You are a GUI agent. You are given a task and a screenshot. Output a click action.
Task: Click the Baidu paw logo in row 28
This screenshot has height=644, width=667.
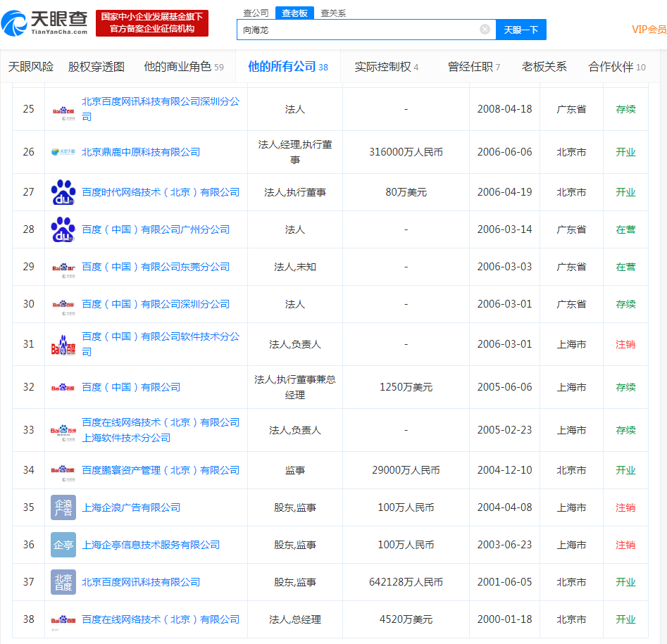click(x=63, y=229)
